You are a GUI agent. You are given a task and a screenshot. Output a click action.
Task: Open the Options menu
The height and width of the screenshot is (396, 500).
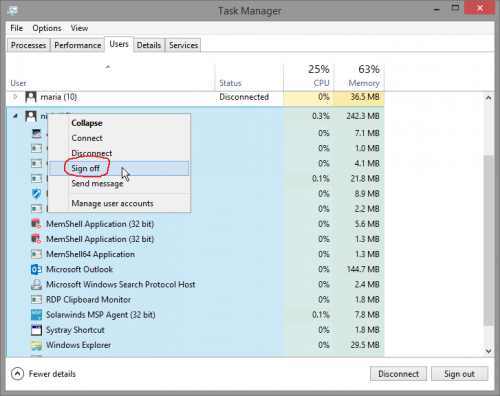(x=47, y=28)
